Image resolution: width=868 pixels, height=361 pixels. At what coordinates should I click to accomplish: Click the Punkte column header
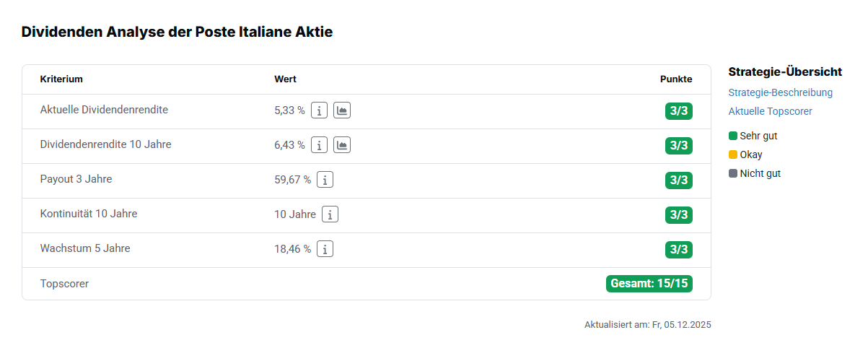point(676,79)
